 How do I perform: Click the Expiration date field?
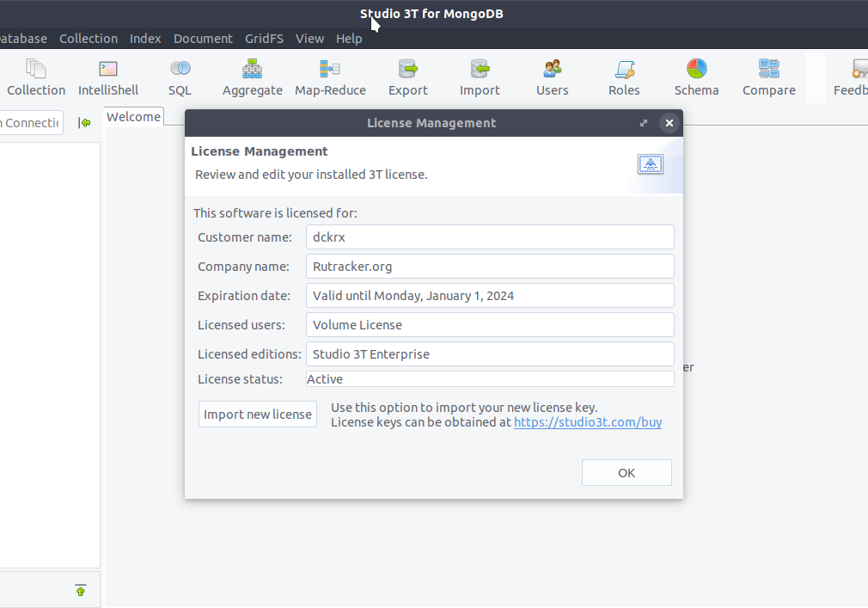point(490,296)
